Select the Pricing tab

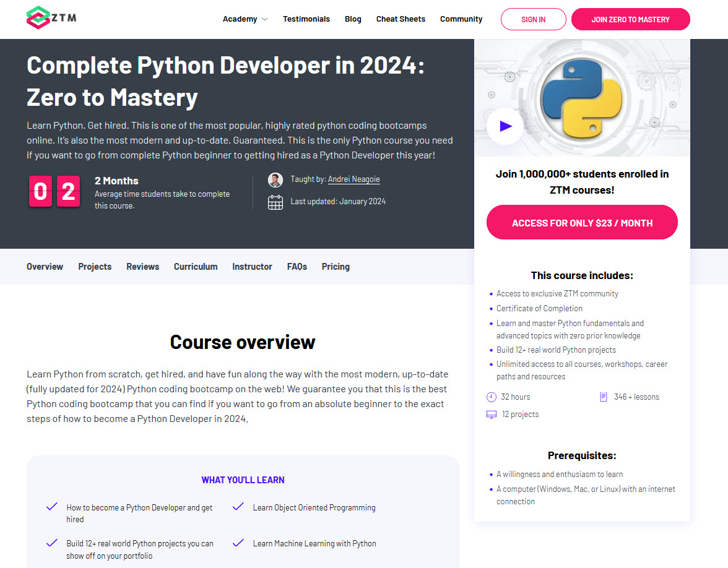click(x=336, y=267)
